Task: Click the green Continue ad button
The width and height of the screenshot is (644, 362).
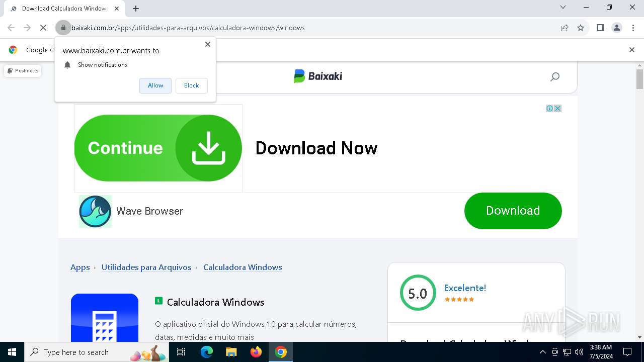Action: pos(158,148)
